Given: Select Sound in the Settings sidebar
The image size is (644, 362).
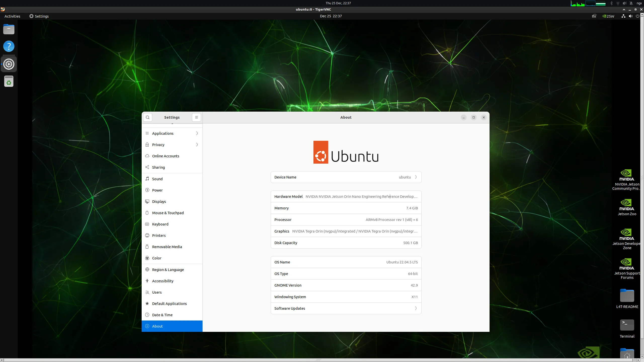Looking at the screenshot, I should pos(172,179).
